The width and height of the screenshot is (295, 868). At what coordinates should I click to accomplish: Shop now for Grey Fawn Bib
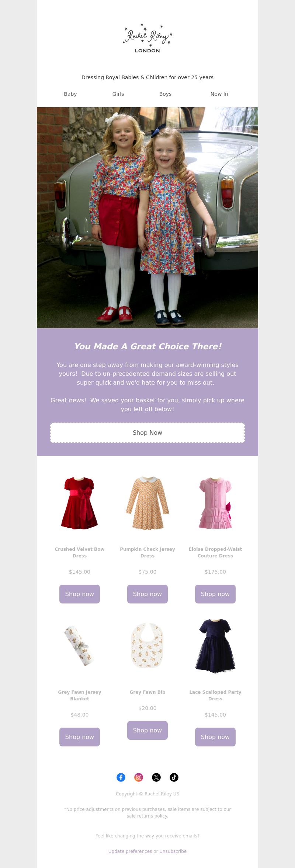[x=147, y=730]
